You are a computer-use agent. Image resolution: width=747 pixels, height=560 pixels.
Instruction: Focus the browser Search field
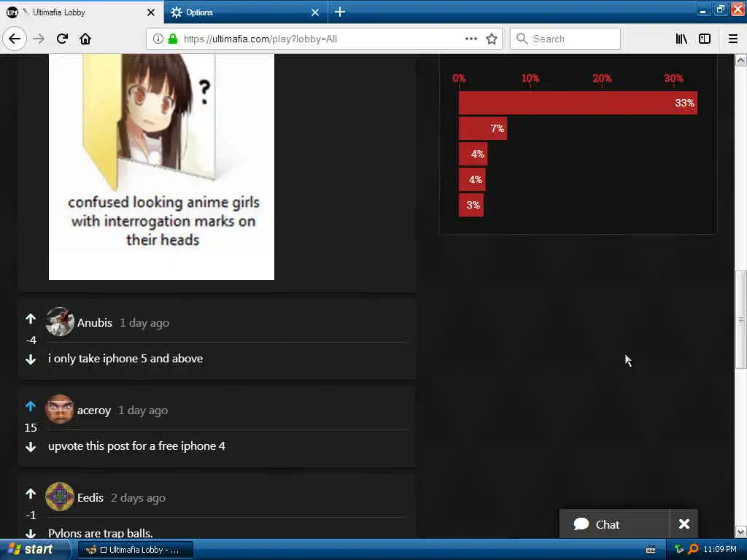tap(565, 39)
